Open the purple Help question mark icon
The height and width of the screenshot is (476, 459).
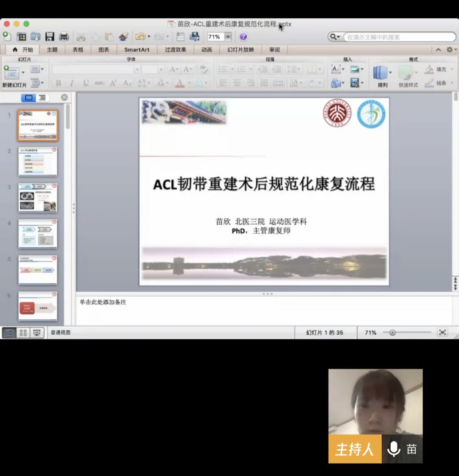(x=243, y=37)
